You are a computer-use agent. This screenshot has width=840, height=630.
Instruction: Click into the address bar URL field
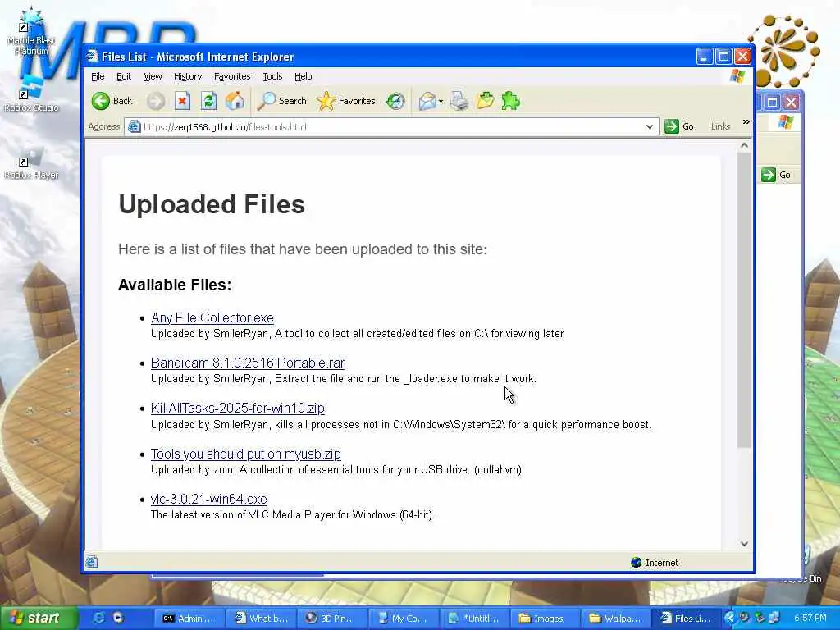pyautogui.click(x=391, y=127)
